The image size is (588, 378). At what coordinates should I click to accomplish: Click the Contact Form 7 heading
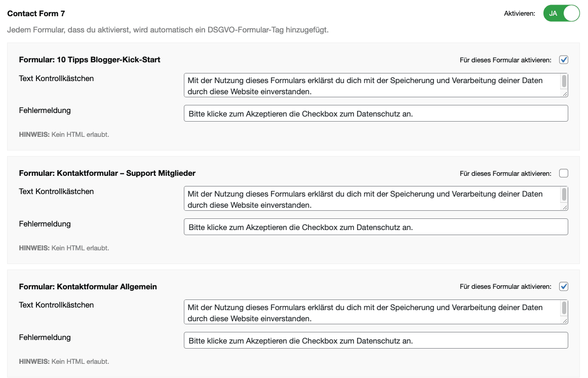[36, 14]
